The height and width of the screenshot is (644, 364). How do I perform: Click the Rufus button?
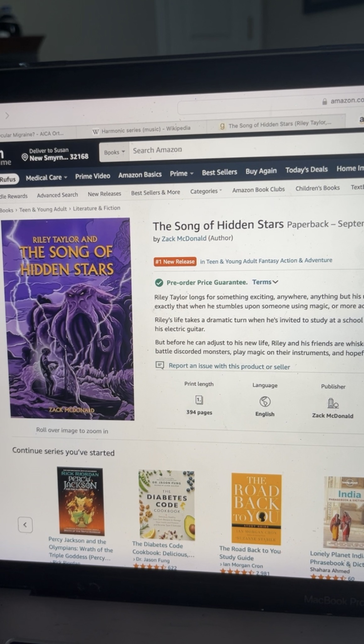(8, 179)
